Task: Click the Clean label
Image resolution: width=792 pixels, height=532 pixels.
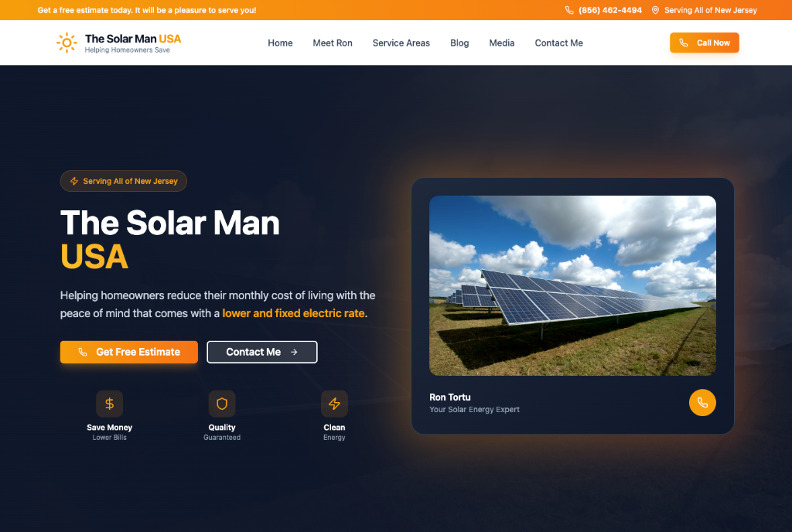Action: point(334,428)
